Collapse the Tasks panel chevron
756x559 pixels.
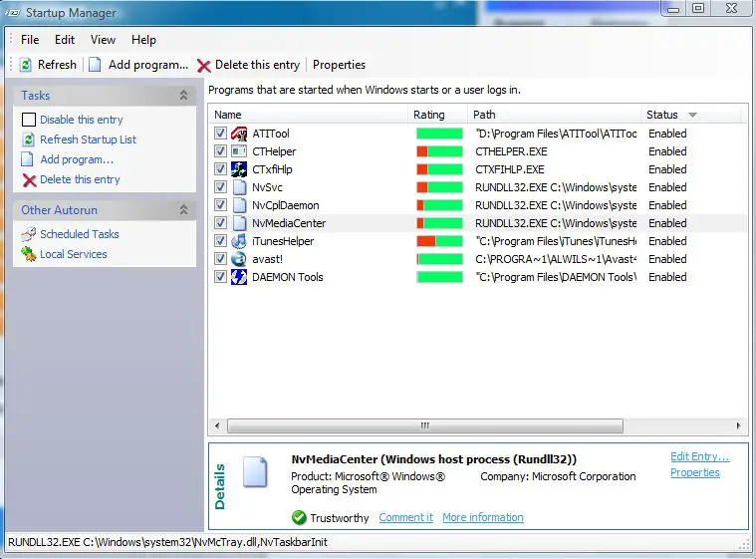click(x=183, y=96)
